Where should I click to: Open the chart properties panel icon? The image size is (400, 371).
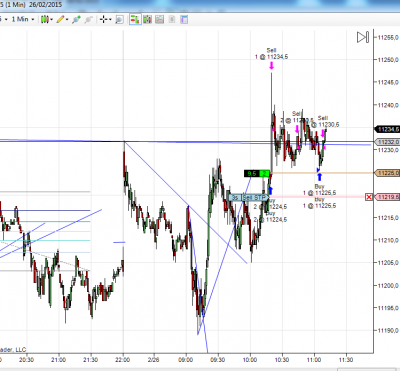pyautogui.click(x=184, y=19)
